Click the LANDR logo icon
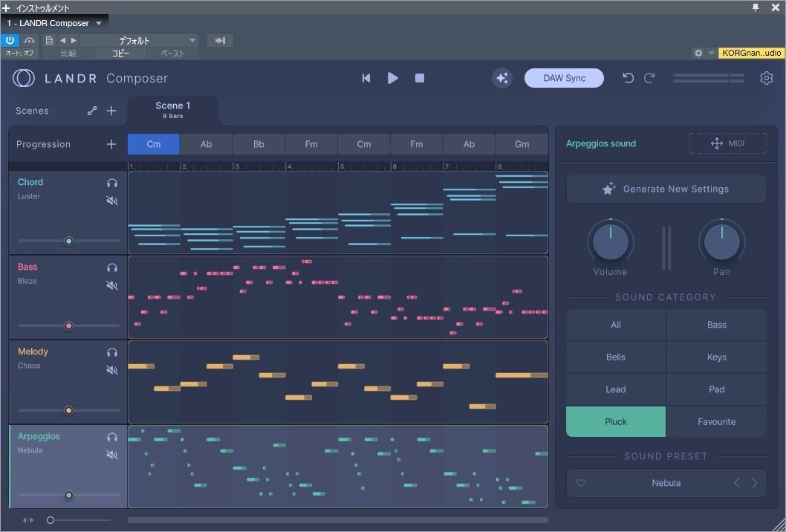 point(23,77)
